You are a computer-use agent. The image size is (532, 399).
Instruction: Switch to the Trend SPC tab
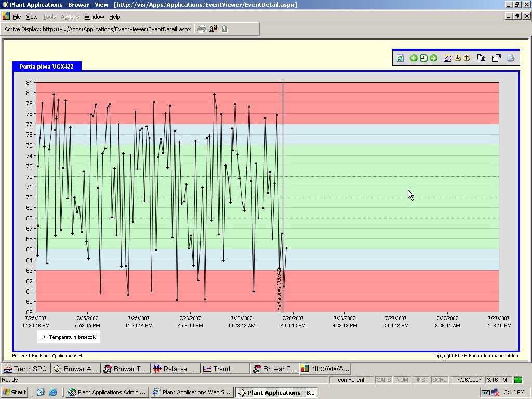tap(26, 369)
